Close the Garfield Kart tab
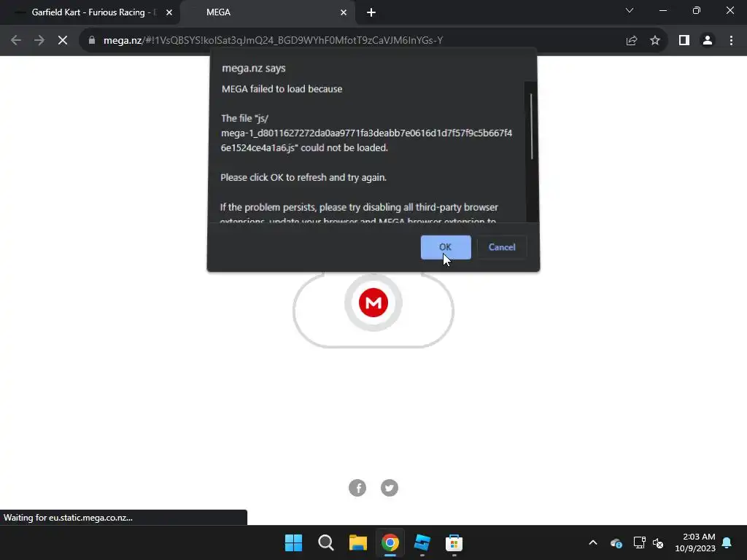747x560 pixels. pyautogui.click(x=169, y=12)
